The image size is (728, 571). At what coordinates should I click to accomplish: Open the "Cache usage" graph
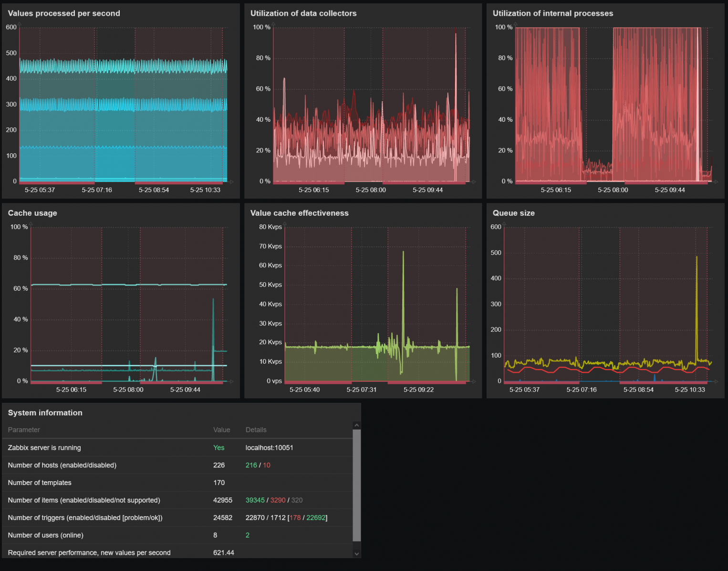click(32, 213)
